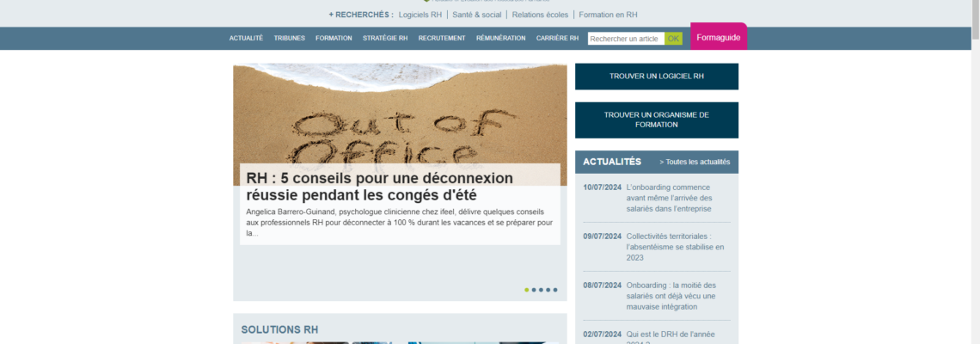
Task: Select the fifth carousel dot
Action: coord(555,290)
